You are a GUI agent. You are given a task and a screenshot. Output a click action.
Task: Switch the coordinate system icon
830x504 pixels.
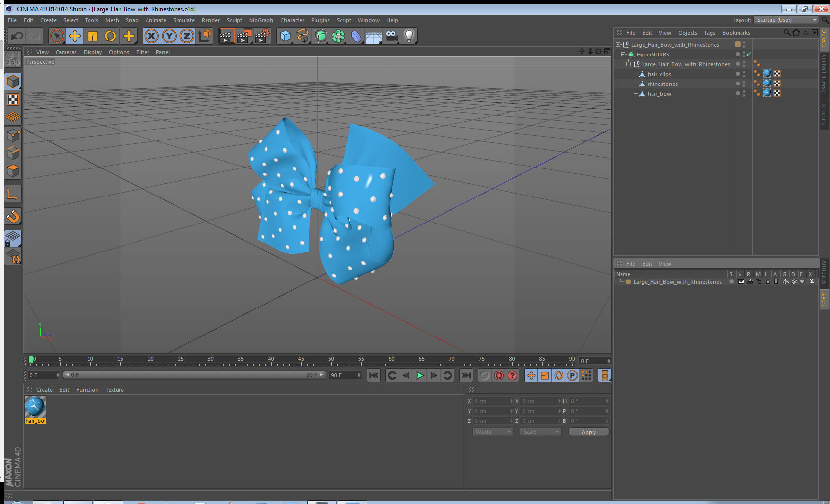(205, 36)
